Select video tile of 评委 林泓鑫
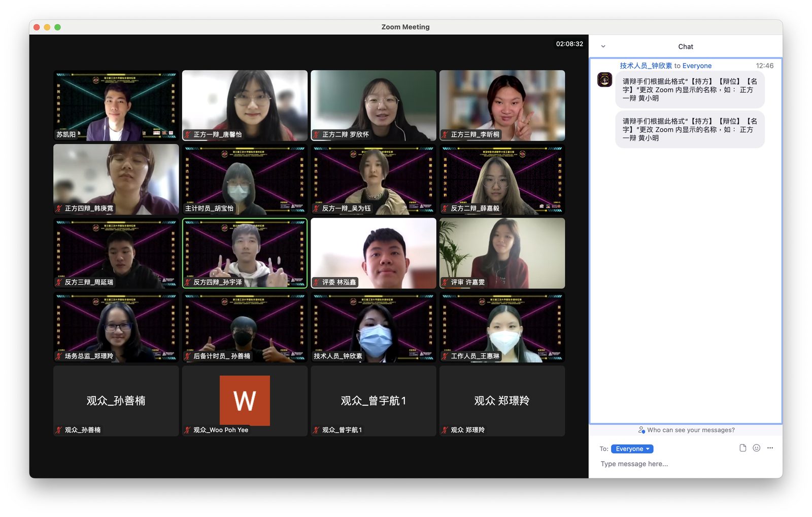 374,253
